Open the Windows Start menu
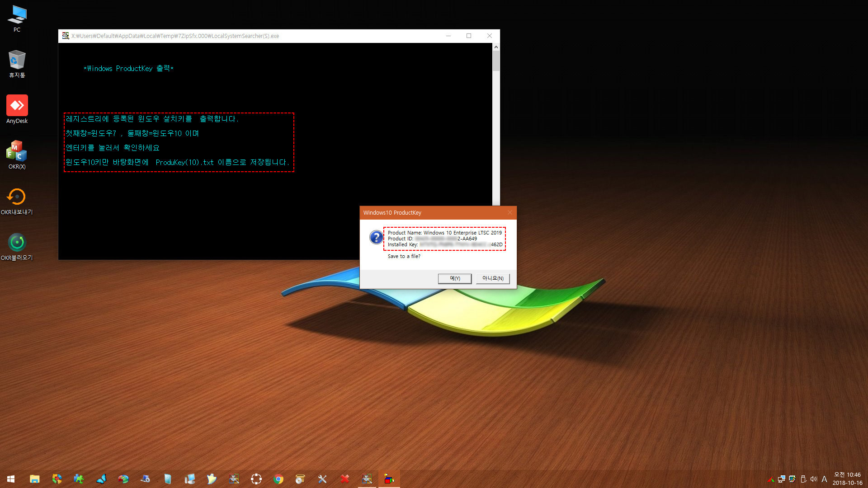 [11, 479]
